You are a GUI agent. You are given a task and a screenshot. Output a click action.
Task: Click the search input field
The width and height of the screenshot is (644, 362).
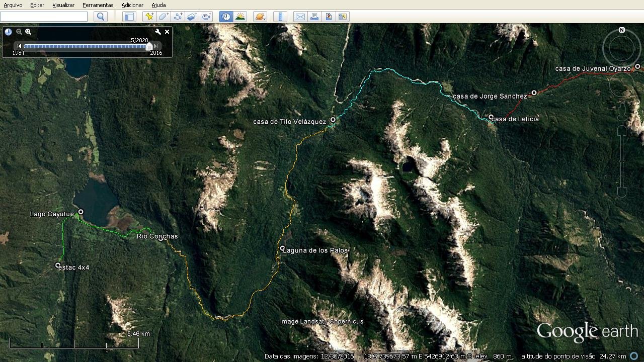(44, 17)
